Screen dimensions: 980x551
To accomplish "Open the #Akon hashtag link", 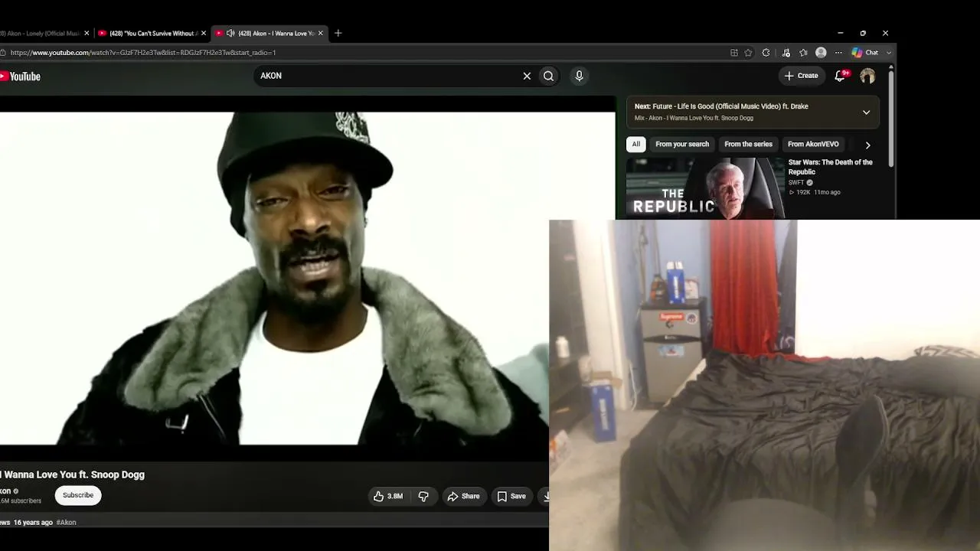I will coord(66,522).
